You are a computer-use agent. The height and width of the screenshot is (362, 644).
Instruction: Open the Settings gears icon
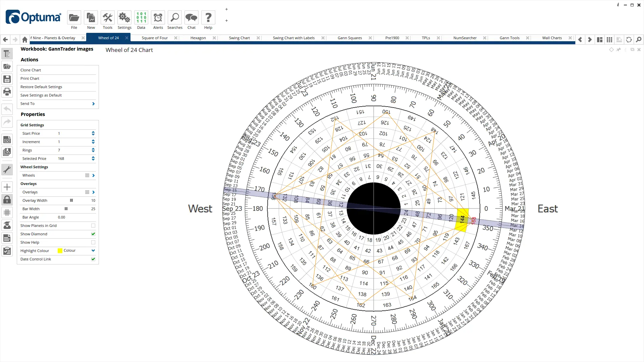tap(124, 18)
